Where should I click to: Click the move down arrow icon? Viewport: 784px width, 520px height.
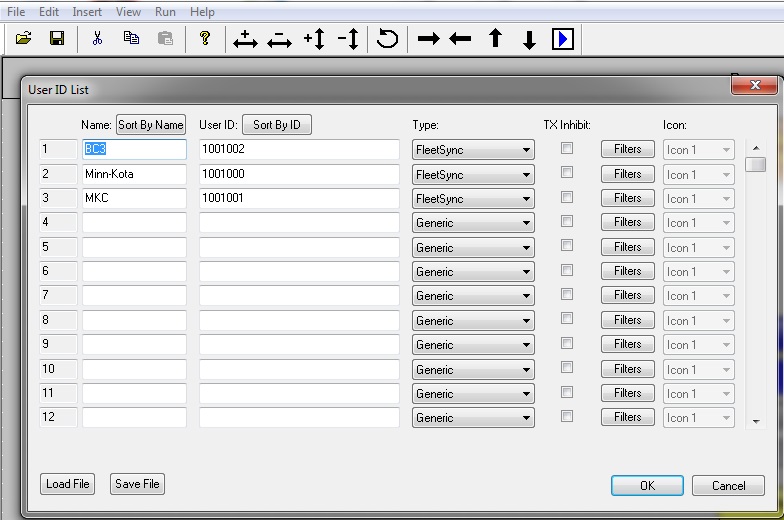pos(529,40)
